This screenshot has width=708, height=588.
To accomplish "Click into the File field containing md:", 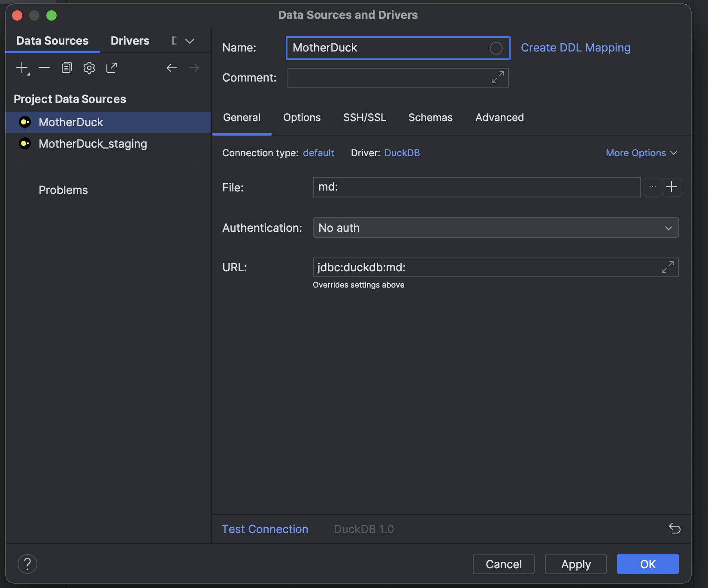I will point(477,187).
